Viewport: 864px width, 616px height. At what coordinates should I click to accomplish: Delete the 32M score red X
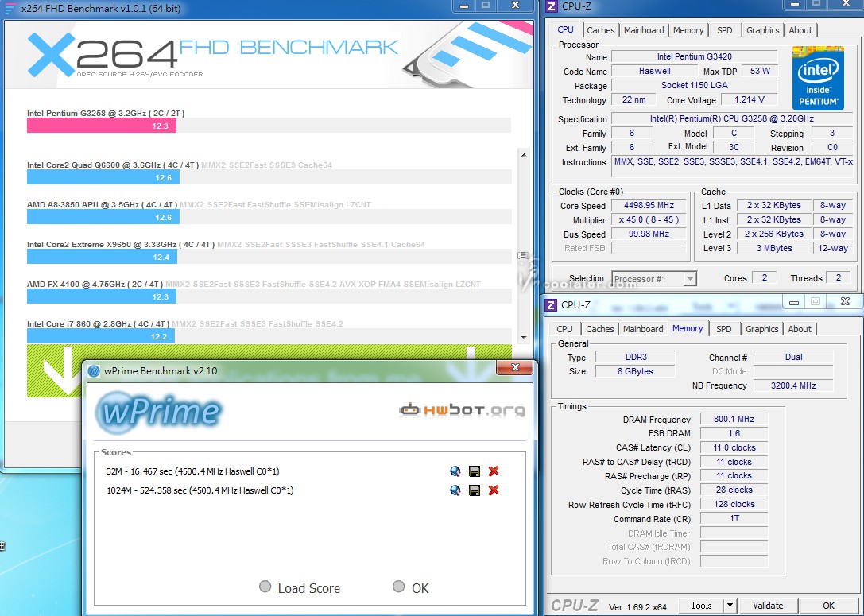(494, 471)
